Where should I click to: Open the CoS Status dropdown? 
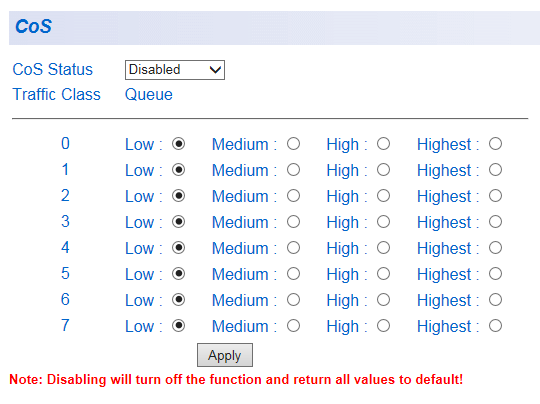click(x=175, y=70)
